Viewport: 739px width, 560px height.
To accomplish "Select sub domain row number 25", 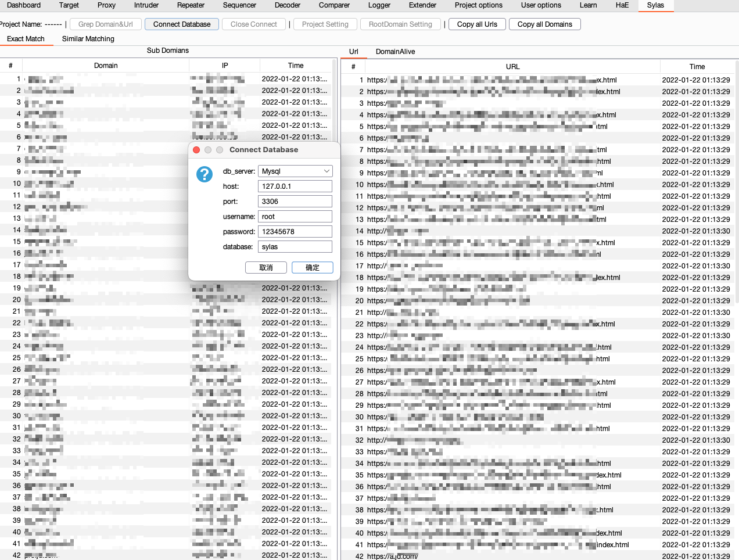I will (x=166, y=358).
